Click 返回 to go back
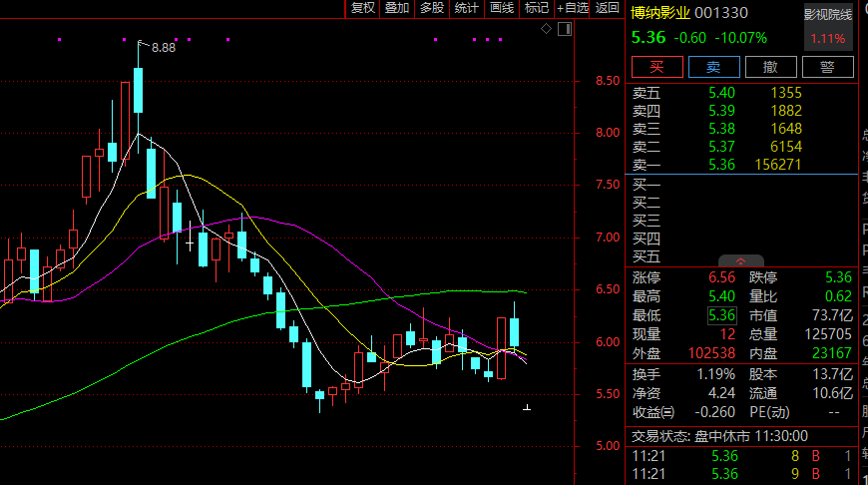Image resolution: width=868 pixels, height=485 pixels. (x=607, y=8)
